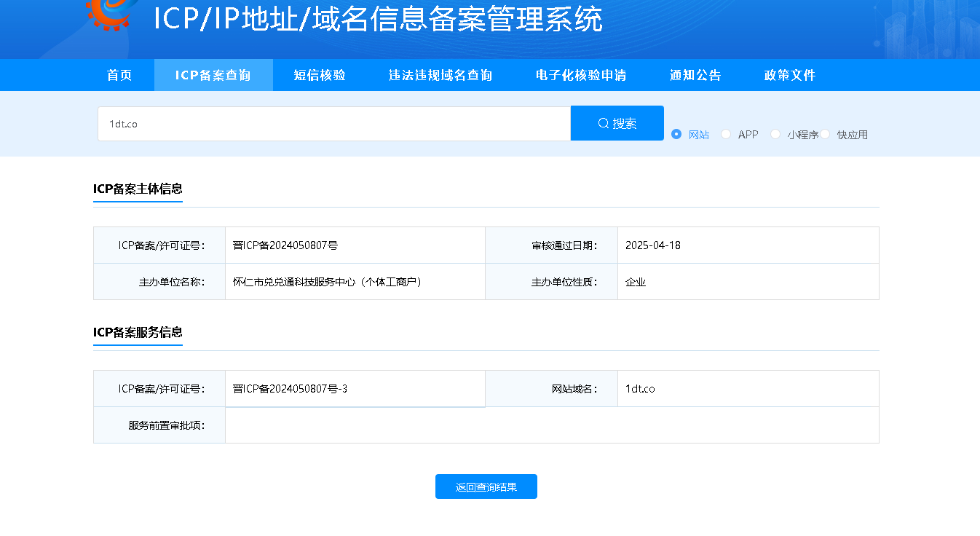980x536 pixels.
Task: Go to 短信核验 tab
Action: 320,75
